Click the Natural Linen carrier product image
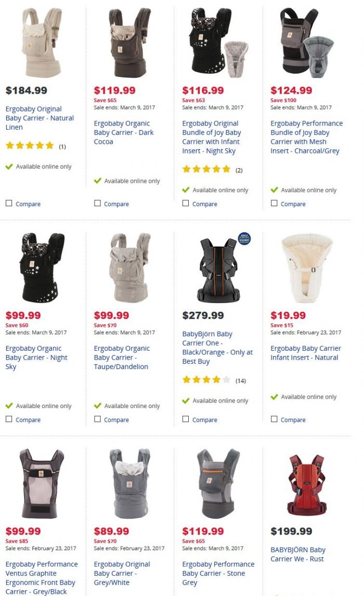The height and width of the screenshot is (596, 364). [x=42, y=42]
